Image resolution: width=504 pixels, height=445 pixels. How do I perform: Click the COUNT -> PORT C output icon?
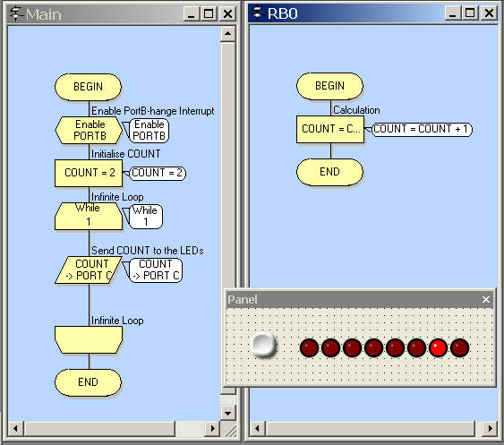pyautogui.click(x=89, y=270)
